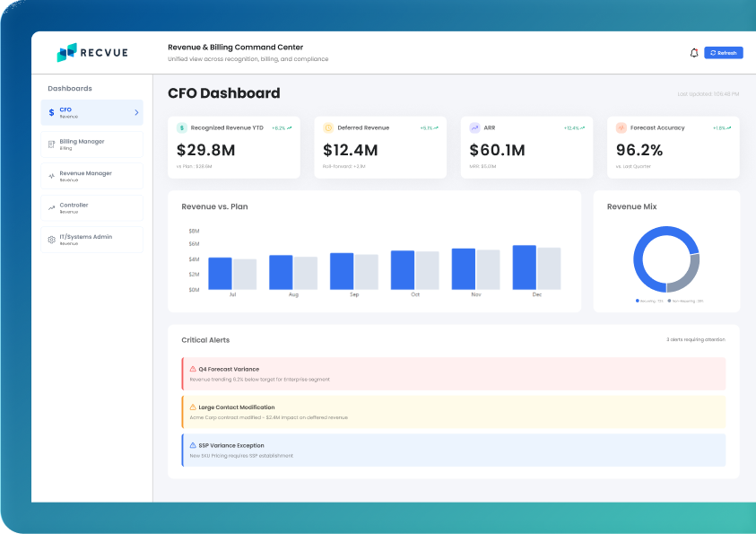Click the RecVue logo
Viewport: 756px width, 534px height.
(x=92, y=53)
